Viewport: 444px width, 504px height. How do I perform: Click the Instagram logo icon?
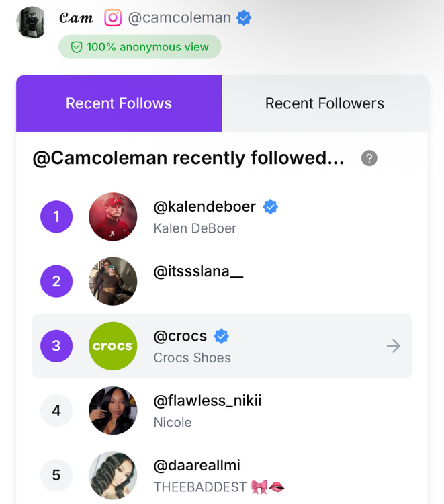coord(113,18)
